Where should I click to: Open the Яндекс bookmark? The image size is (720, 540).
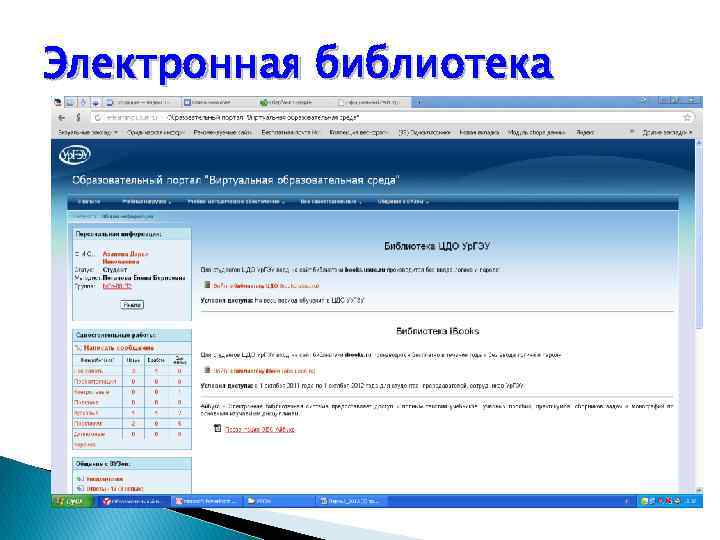(585, 132)
